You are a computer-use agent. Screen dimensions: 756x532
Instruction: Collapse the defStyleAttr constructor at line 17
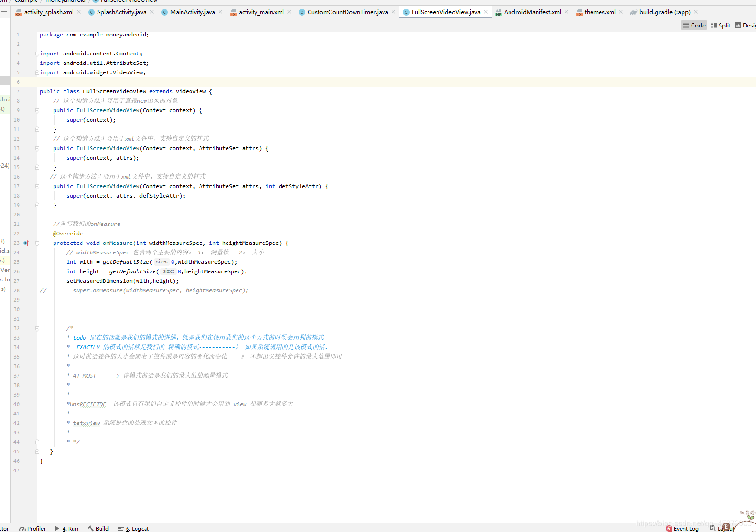[x=37, y=186]
